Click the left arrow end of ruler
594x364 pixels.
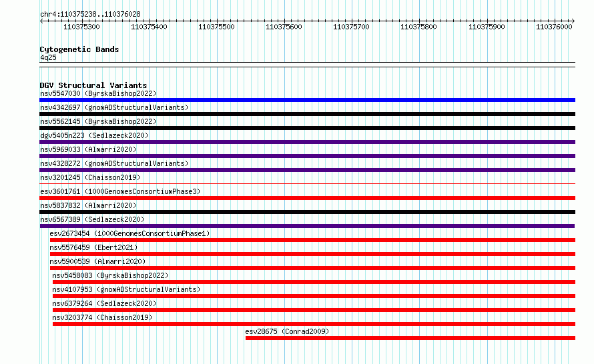click(41, 21)
